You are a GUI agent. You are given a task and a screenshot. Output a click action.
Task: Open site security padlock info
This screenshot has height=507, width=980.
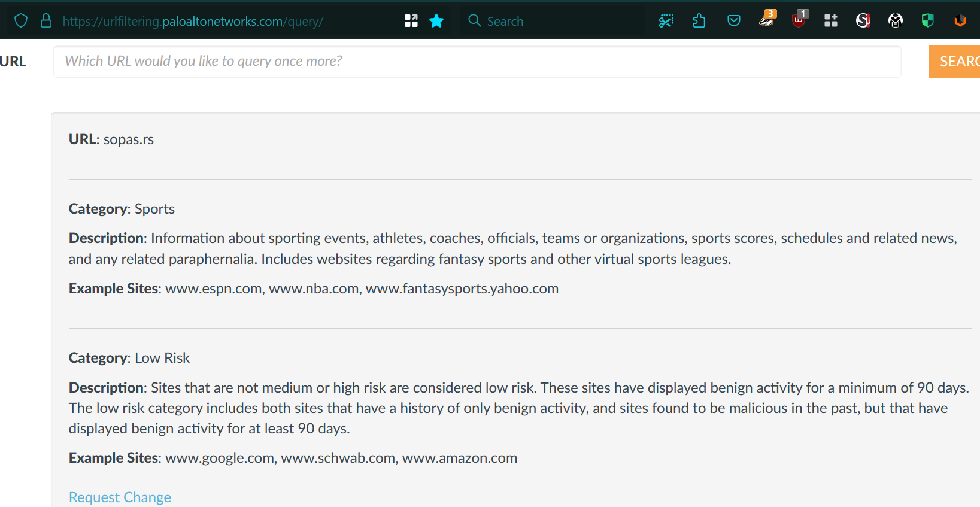pyautogui.click(x=46, y=21)
